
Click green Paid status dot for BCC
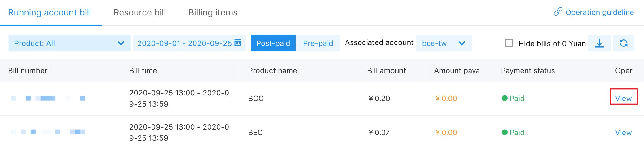coord(505,98)
